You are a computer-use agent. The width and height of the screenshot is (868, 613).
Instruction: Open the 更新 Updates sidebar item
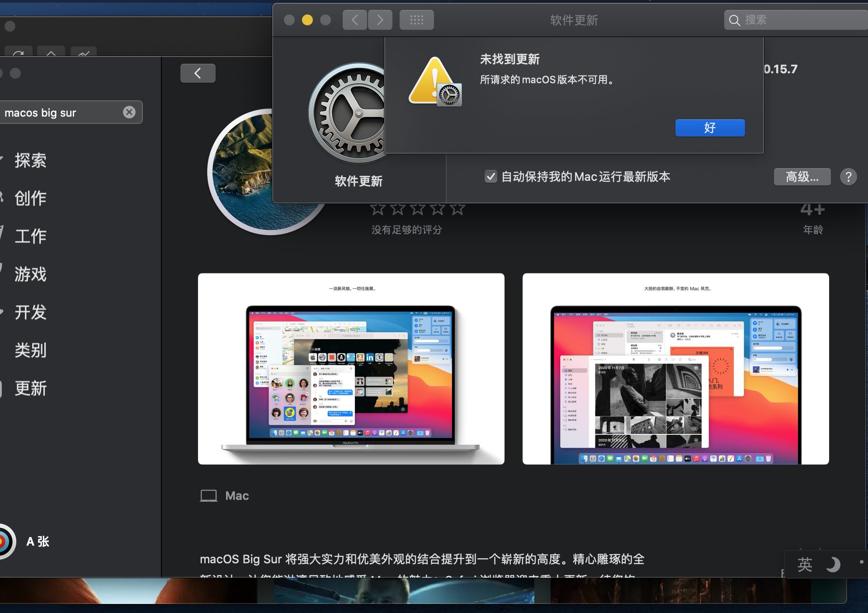(30, 388)
